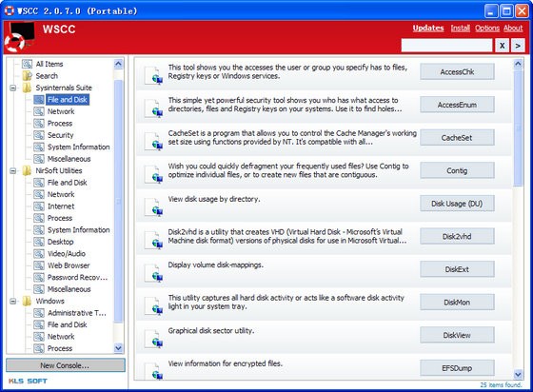
Task: Click the Contig tool file icon
Action: click(153, 174)
